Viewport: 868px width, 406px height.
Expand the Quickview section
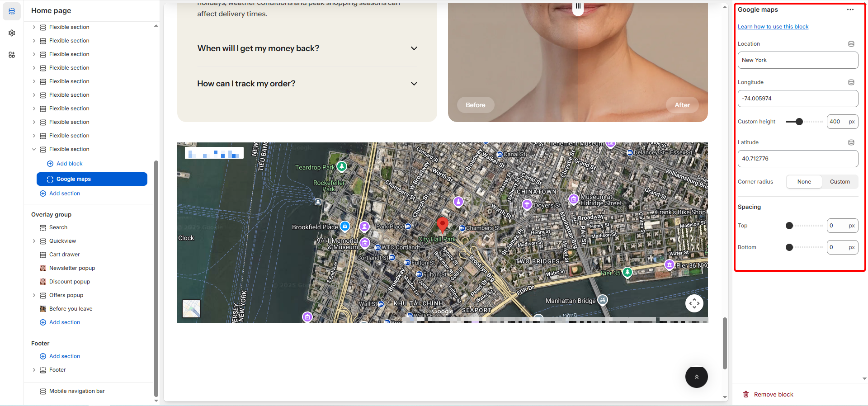tap(34, 241)
